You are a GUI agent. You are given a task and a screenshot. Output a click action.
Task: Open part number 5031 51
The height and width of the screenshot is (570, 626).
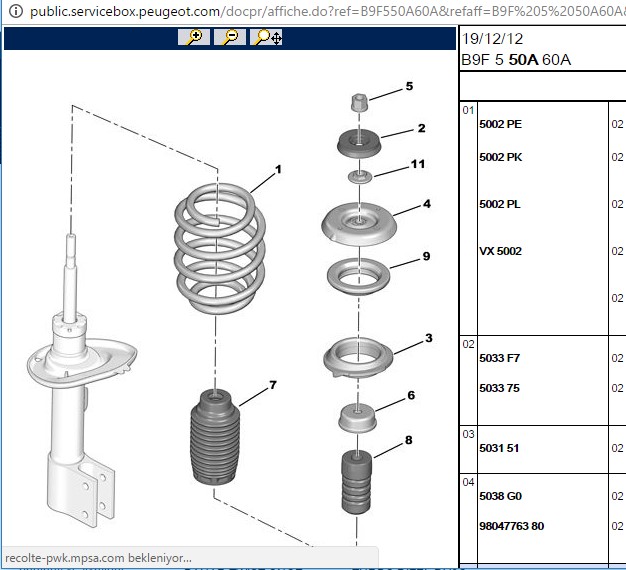click(x=499, y=448)
